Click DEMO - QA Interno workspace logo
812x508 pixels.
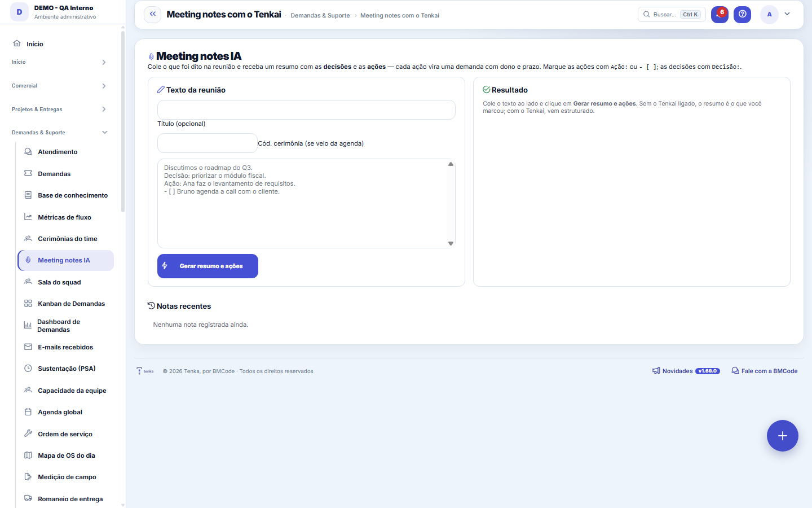click(x=19, y=12)
